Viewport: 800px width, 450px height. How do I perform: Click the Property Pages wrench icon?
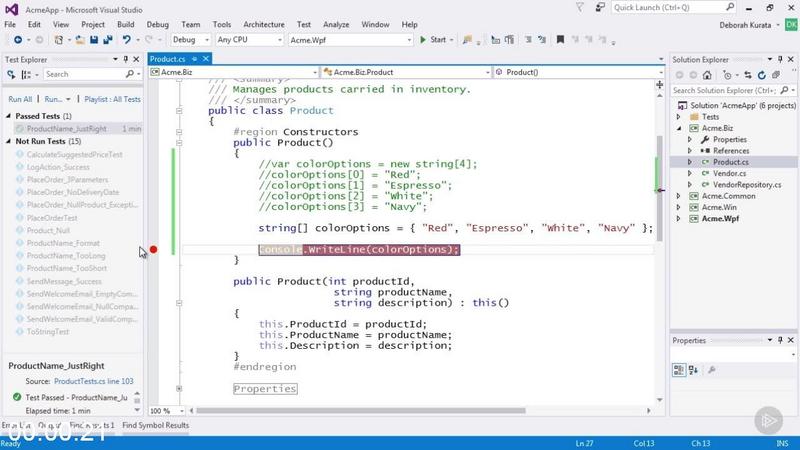(x=712, y=370)
